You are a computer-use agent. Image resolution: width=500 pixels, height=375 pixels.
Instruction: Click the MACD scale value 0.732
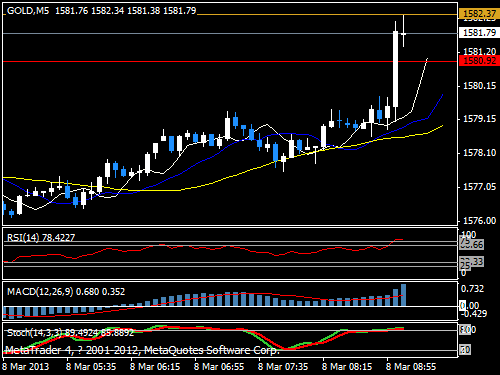coord(472,289)
